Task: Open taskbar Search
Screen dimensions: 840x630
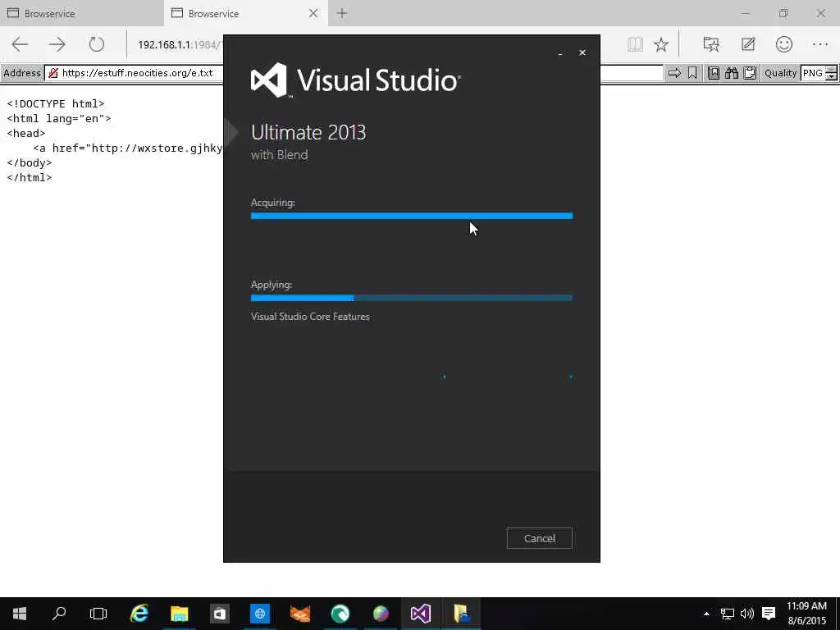Action: tap(59, 614)
